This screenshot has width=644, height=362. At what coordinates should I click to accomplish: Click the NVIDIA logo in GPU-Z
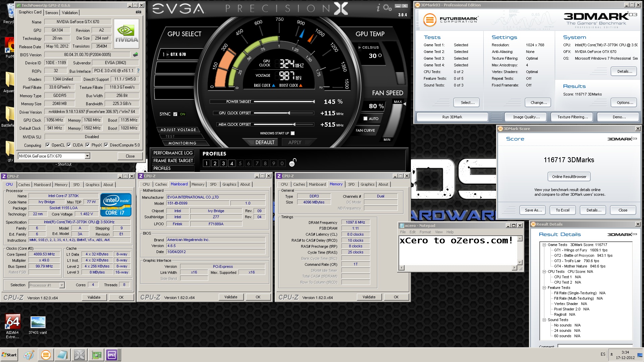(126, 34)
